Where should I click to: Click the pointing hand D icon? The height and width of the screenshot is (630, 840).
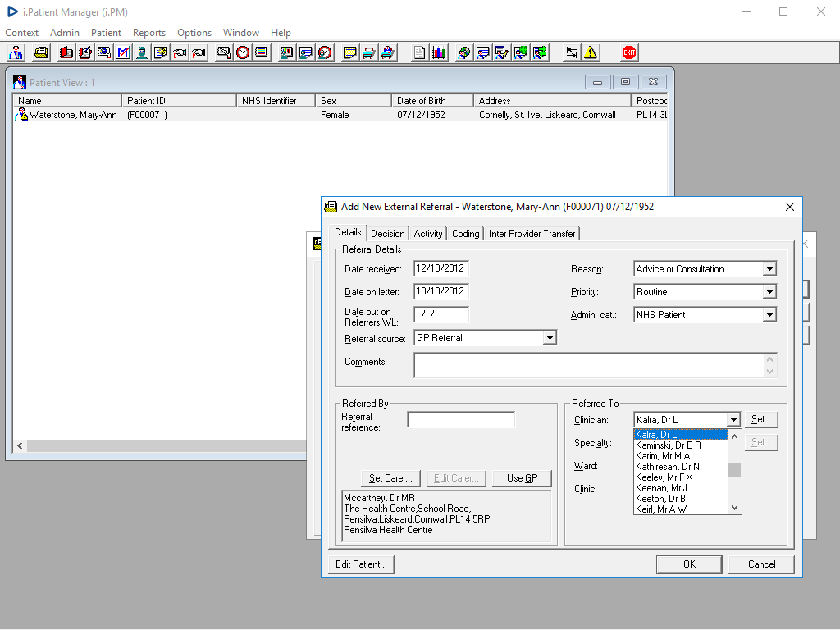180,52
